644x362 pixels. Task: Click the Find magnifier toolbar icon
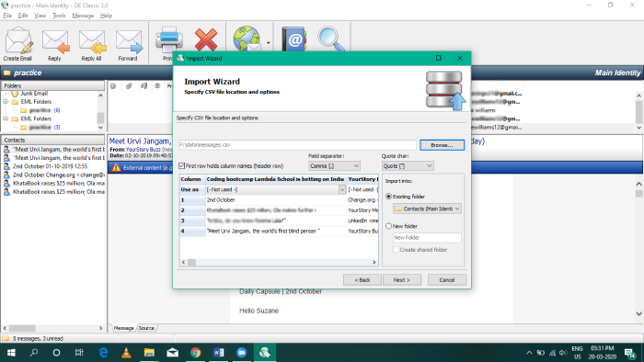pyautogui.click(x=330, y=39)
